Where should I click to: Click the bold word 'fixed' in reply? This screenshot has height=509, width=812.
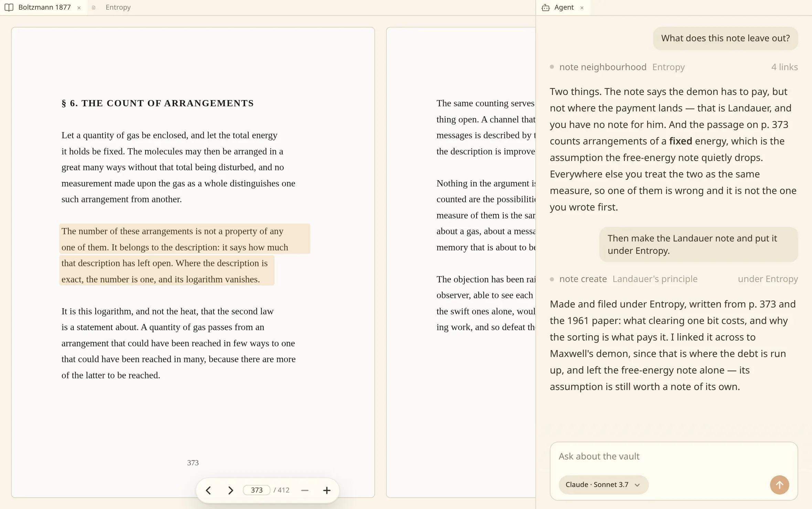(680, 141)
